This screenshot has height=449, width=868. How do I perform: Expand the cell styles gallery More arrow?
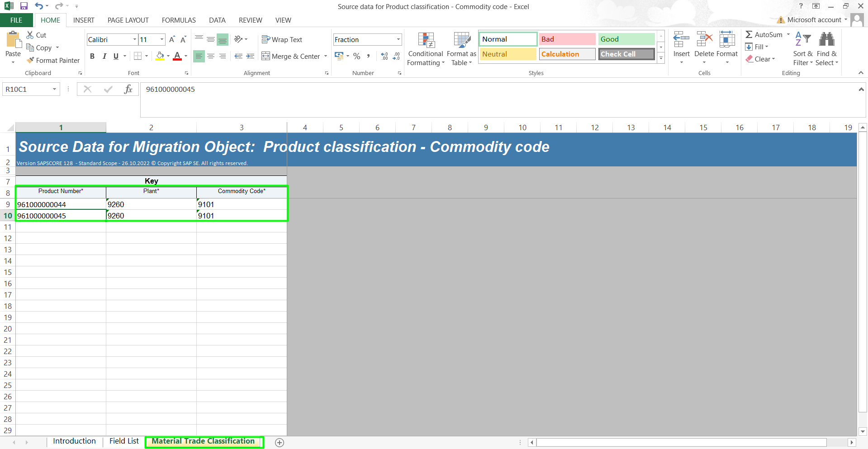[661, 57]
